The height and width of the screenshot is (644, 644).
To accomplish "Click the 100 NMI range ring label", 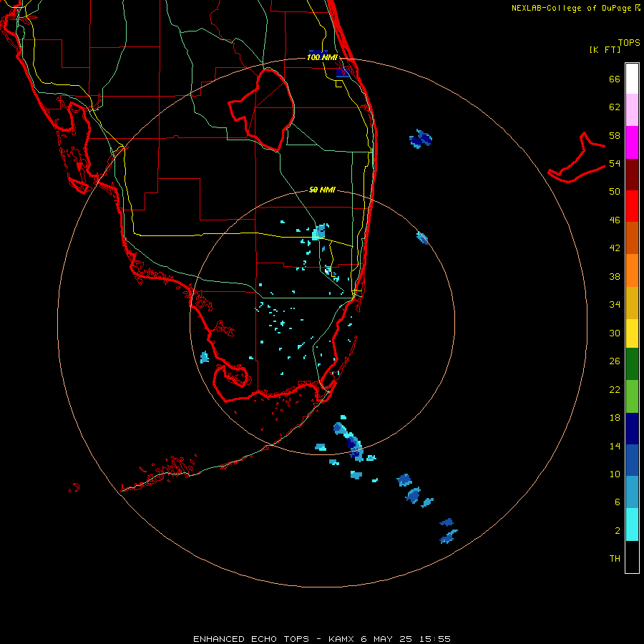I will pyautogui.click(x=322, y=57).
